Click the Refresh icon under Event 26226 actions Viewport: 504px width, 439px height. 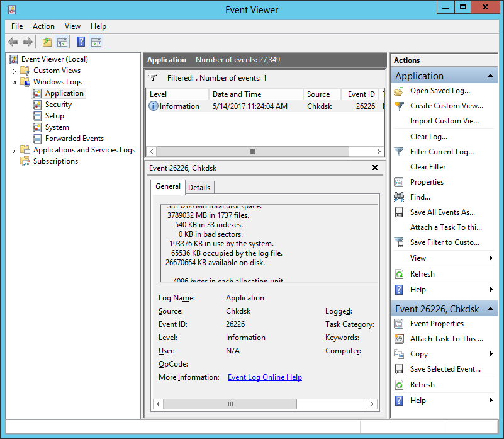click(399, 385)
